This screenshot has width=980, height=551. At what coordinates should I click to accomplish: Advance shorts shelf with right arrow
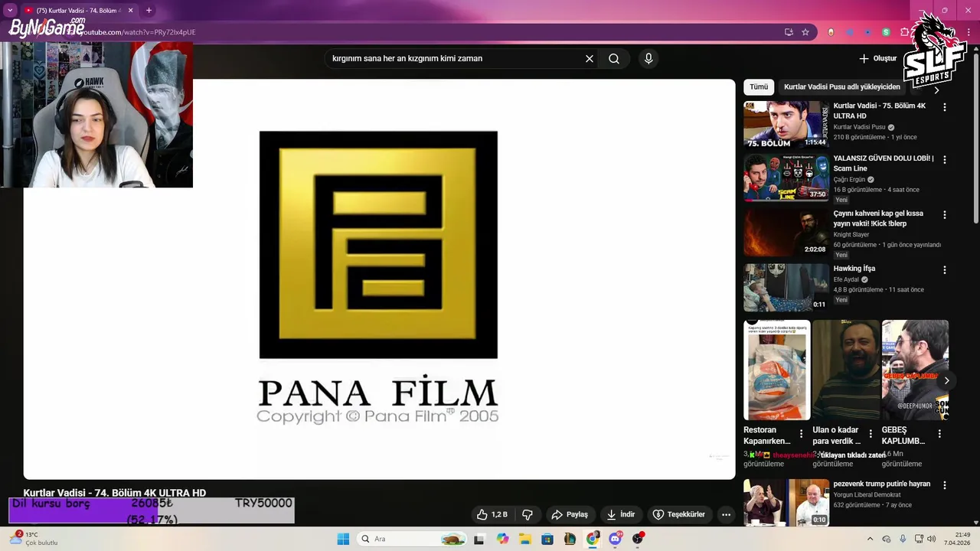[946, 380]
